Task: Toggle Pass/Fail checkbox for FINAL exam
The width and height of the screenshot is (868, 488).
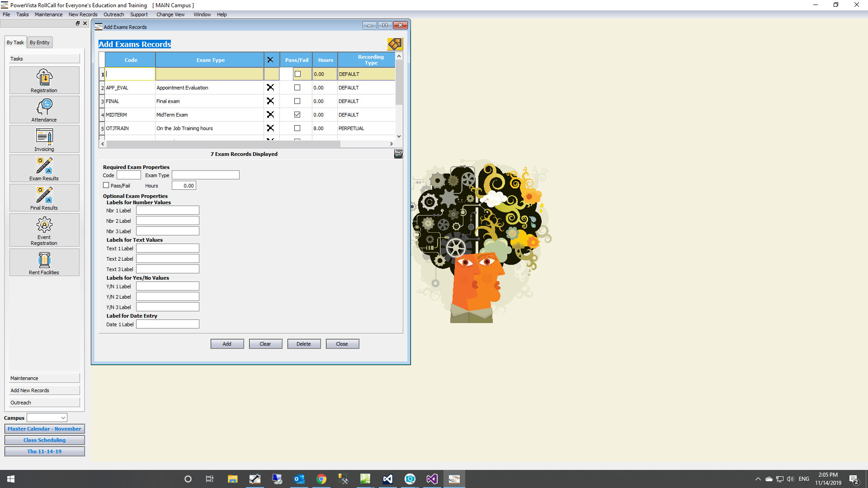Action: [x=297, y=101]
